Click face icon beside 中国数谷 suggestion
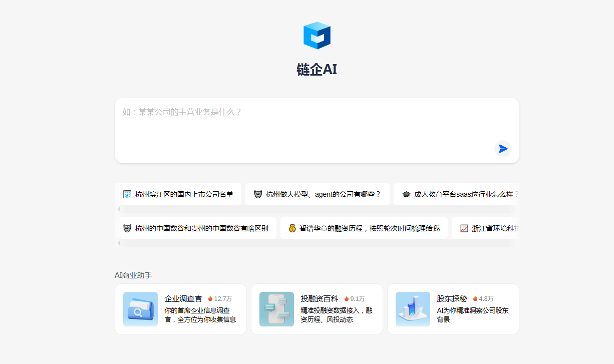This screenshot has height=364, width=614. coord(127,228)
